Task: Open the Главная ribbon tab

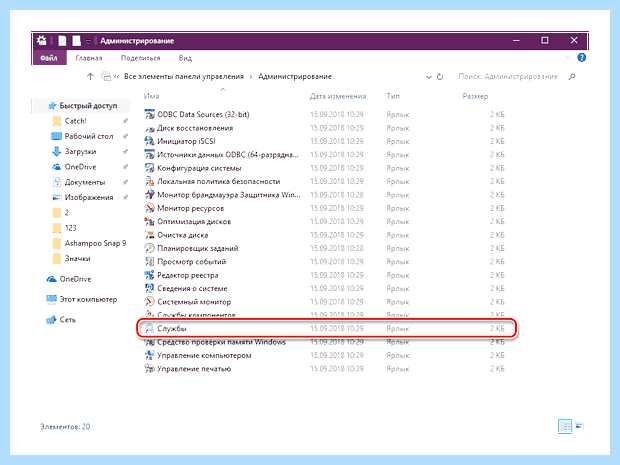Action: click(x=89, y=58)
